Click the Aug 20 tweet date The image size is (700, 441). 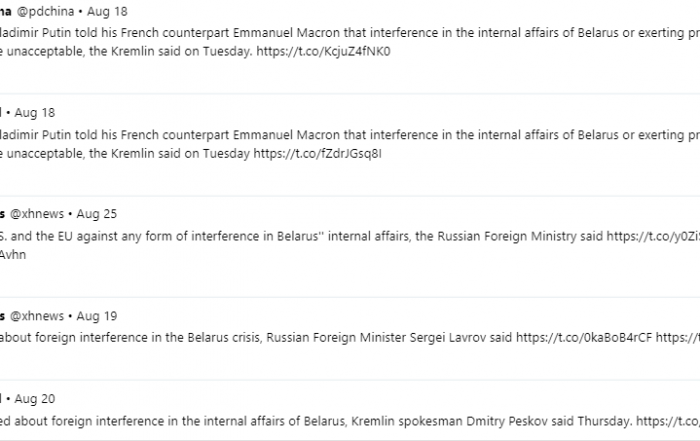[x=35, y=399]
